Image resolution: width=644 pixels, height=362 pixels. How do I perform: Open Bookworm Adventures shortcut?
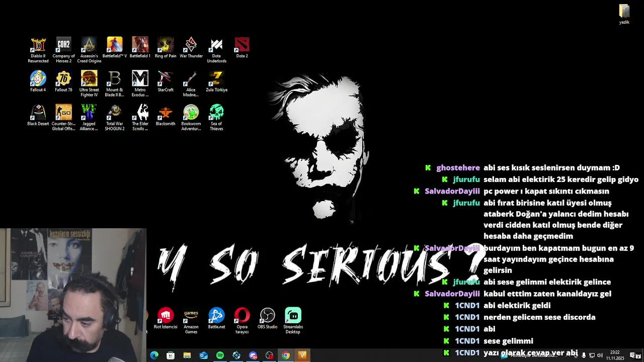click(x=191, y=117)
